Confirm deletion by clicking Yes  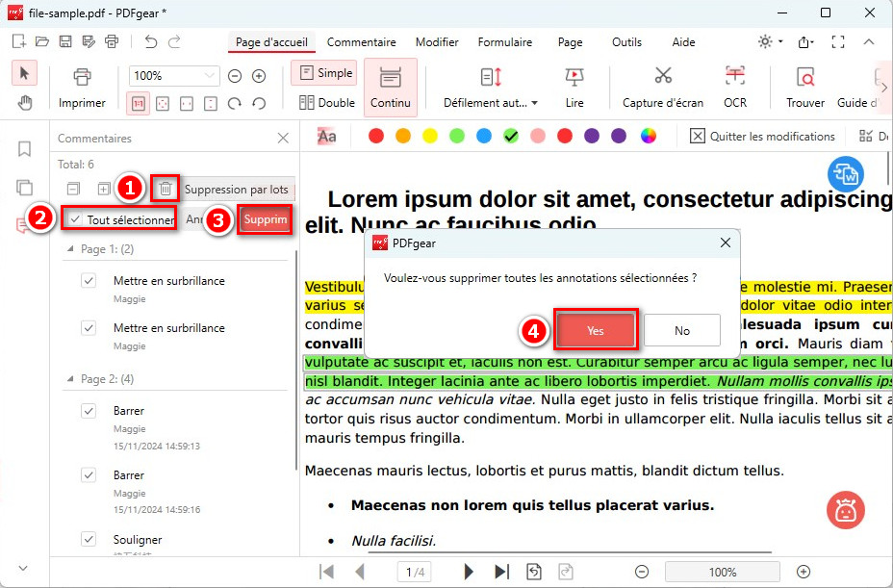(x=595, y=330)
